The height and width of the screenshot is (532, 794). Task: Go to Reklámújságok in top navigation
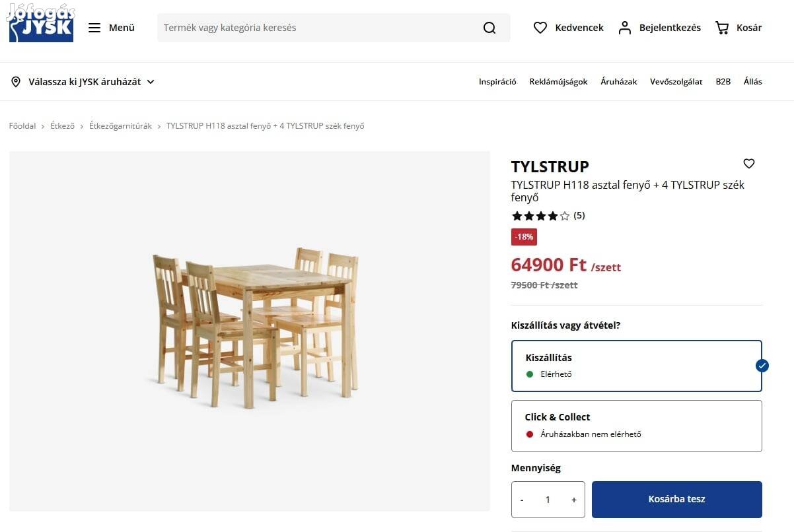(558, 82)
